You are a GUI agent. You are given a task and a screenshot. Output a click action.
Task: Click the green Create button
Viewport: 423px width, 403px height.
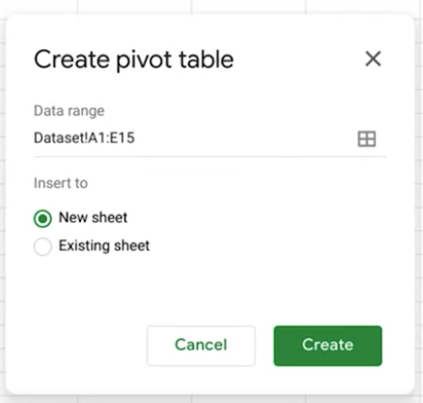click(x=328, y=346)
